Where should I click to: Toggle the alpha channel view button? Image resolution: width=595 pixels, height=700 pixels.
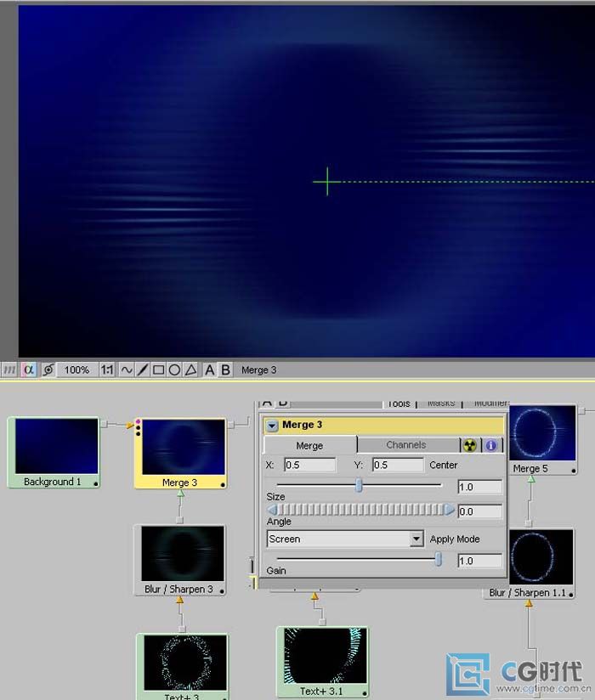point(28,370)
